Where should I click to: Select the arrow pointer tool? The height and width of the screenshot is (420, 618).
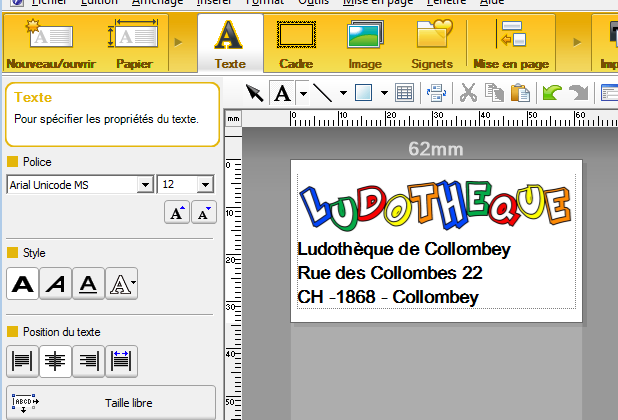click(x=254, y=93)
